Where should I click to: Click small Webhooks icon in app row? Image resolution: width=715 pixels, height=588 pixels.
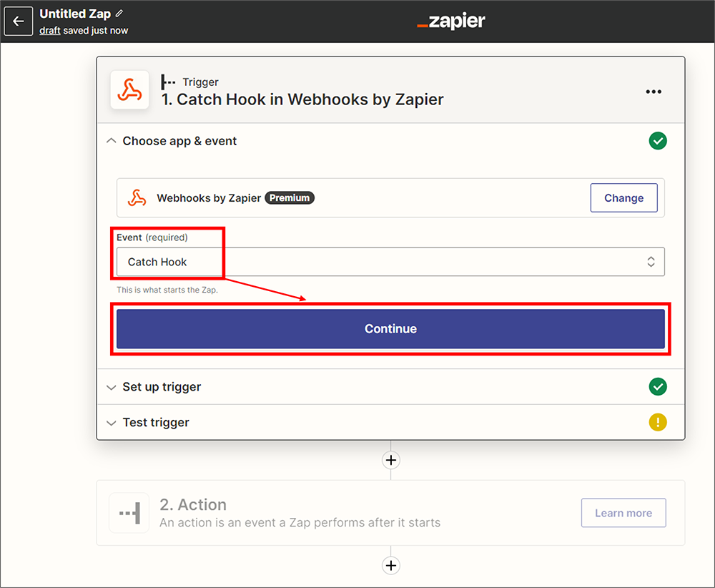pyautogui.click(x=137, y=198)
